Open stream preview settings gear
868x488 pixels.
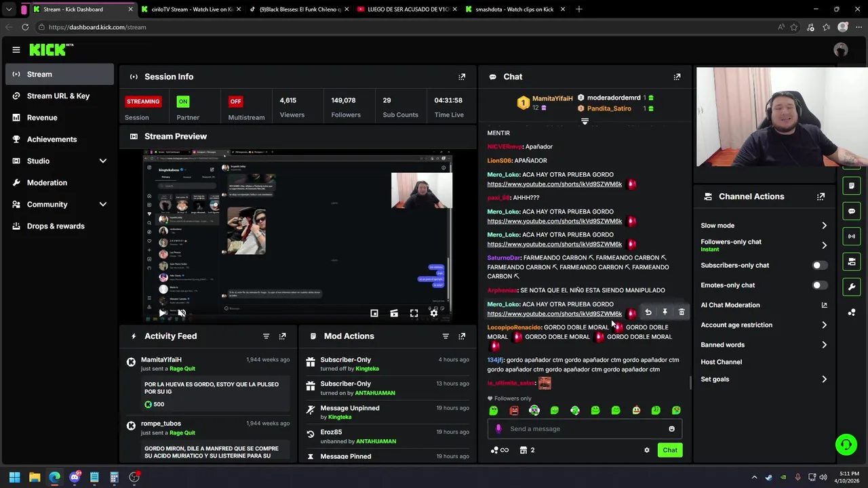tap(434, 313)
